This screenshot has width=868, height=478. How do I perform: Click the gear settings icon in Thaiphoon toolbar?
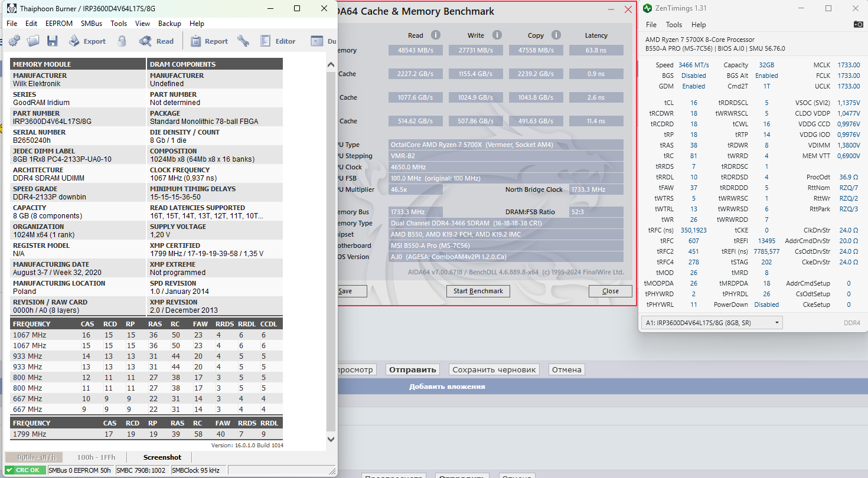click(14, 41)
